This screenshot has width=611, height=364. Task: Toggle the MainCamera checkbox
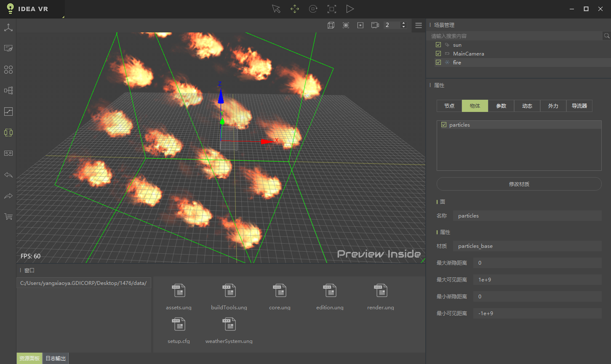point(438,53)
